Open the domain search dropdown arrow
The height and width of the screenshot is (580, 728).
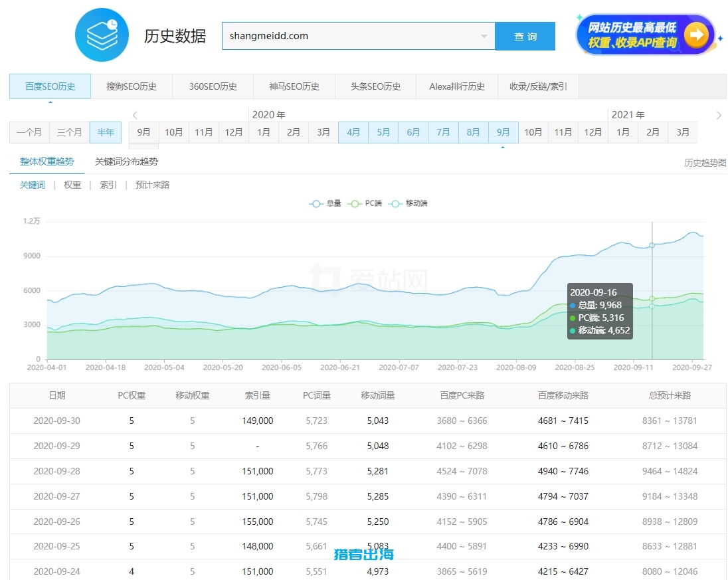[484, 37]
